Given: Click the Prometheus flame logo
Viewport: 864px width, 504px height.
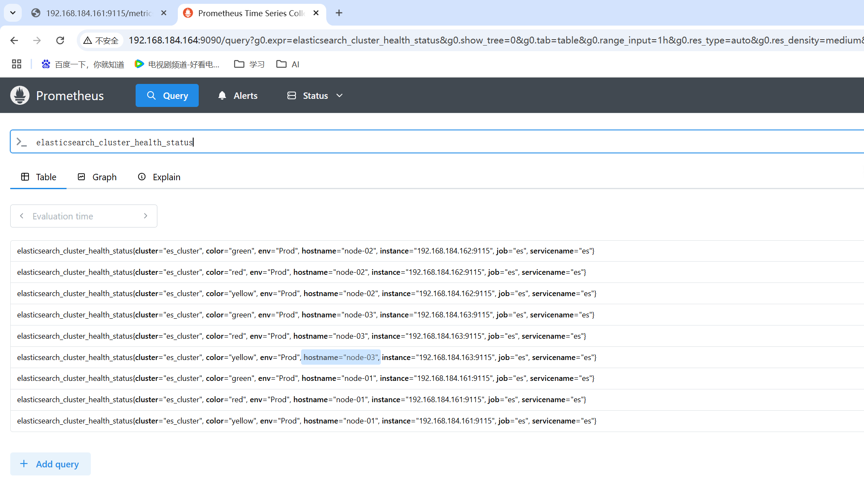Looking at the screenshot, I should tap(20, 95).
